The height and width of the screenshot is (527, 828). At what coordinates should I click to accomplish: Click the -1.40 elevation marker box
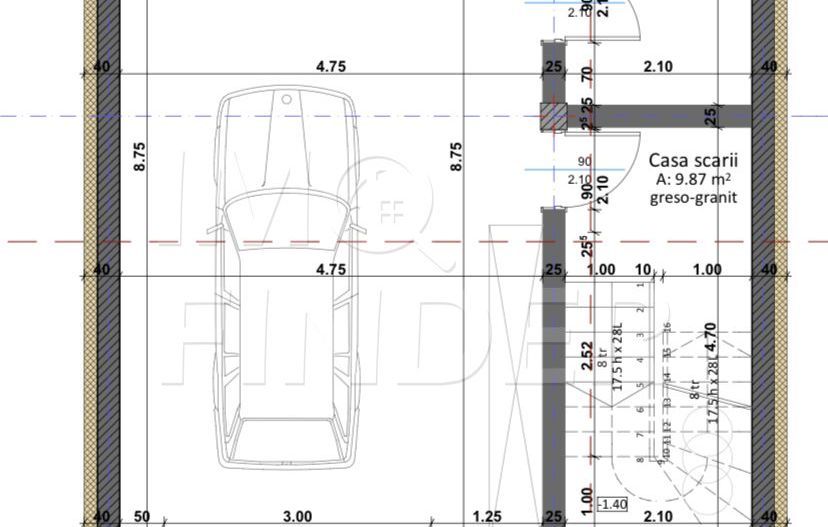tap(611, 504)
